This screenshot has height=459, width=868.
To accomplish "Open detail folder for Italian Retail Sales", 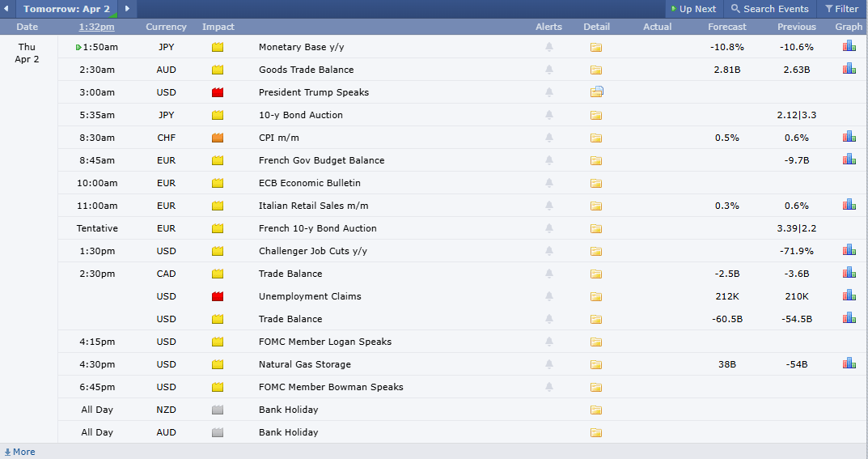I will point(596,206).
